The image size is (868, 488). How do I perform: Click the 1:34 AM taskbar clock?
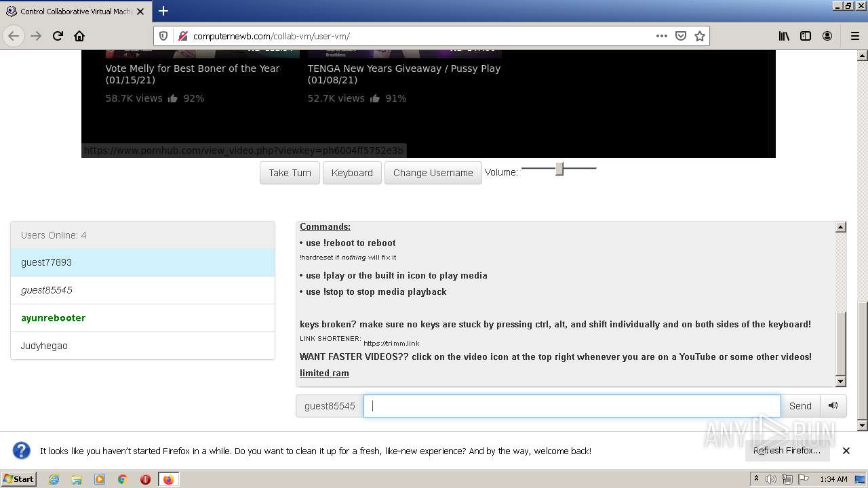point(833,479)
